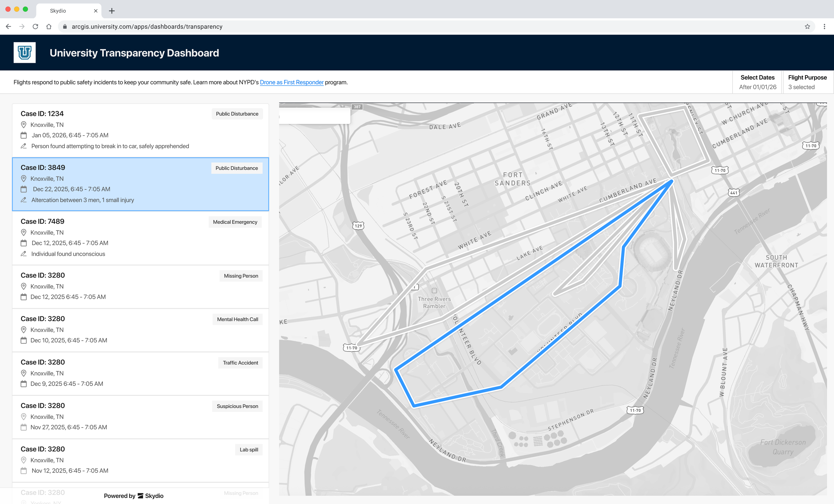This screenshot has width=834, height=504.
Task: Click the calendar icon for Case 7489
Action: pos(23,243)
